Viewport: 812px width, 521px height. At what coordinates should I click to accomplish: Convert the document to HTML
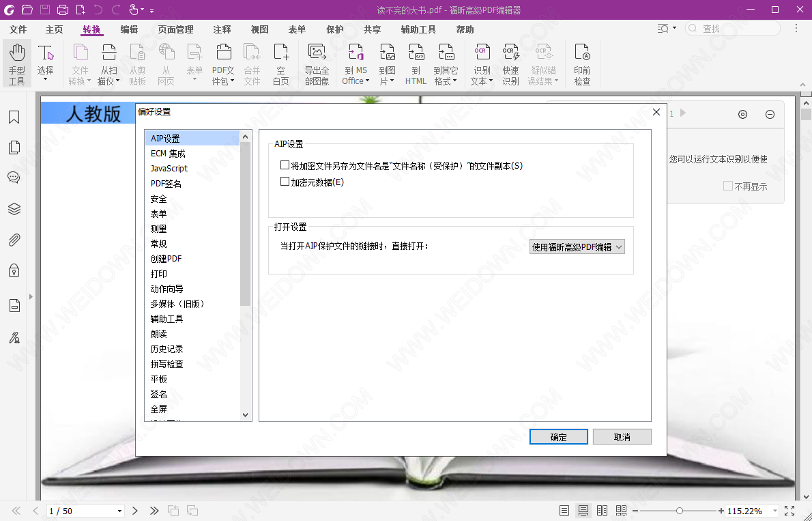point(416,64)
